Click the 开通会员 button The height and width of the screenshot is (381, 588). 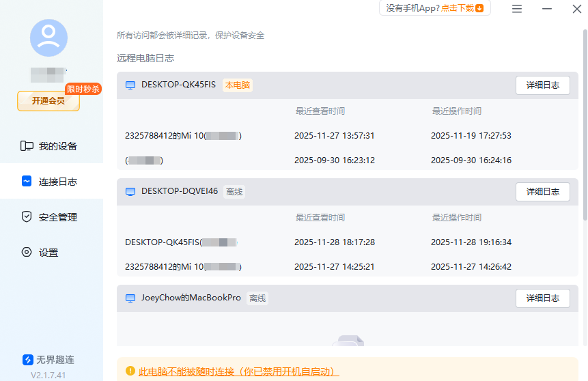pos(48,101)
